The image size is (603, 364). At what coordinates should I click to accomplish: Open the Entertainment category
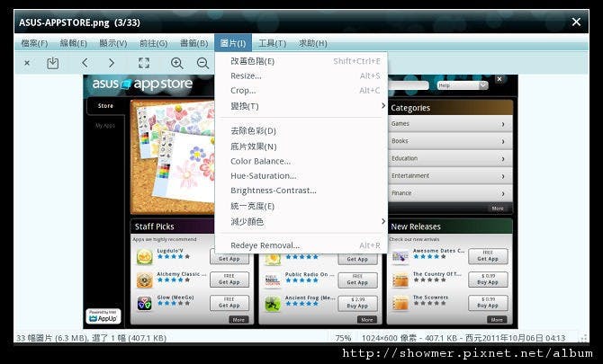pos(450,176)
